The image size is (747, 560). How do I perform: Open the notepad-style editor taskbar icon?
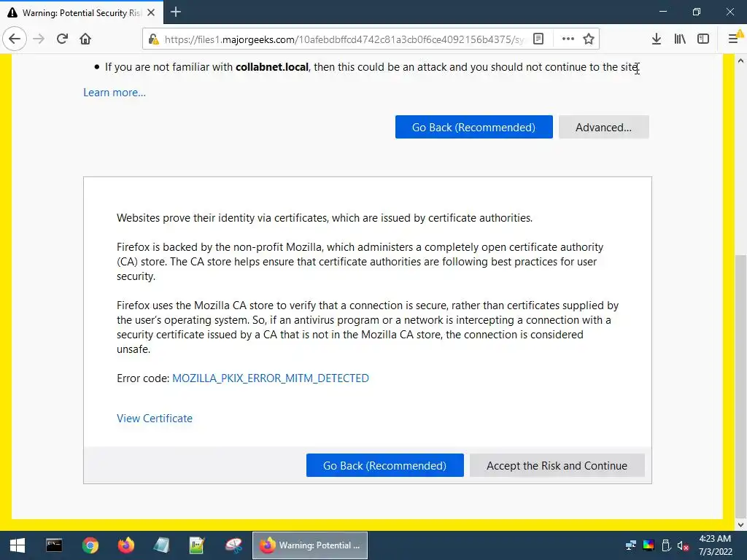(x=161, y=545)
